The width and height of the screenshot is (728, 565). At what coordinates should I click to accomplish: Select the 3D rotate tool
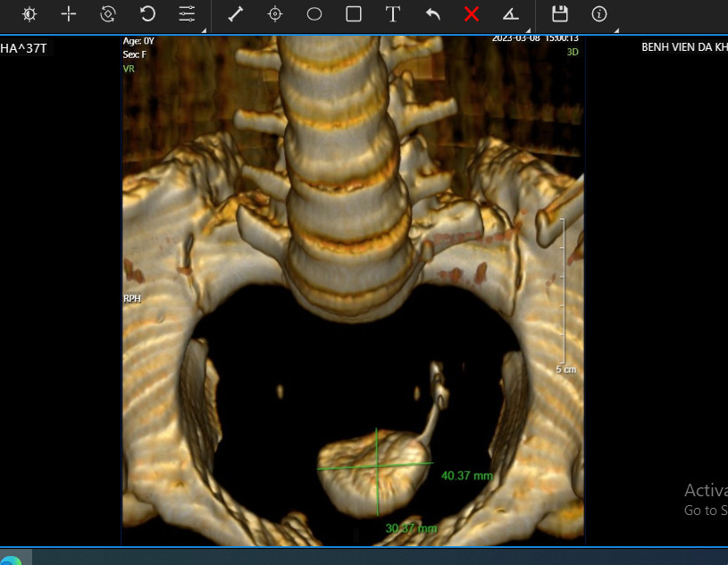pos(108,14)
